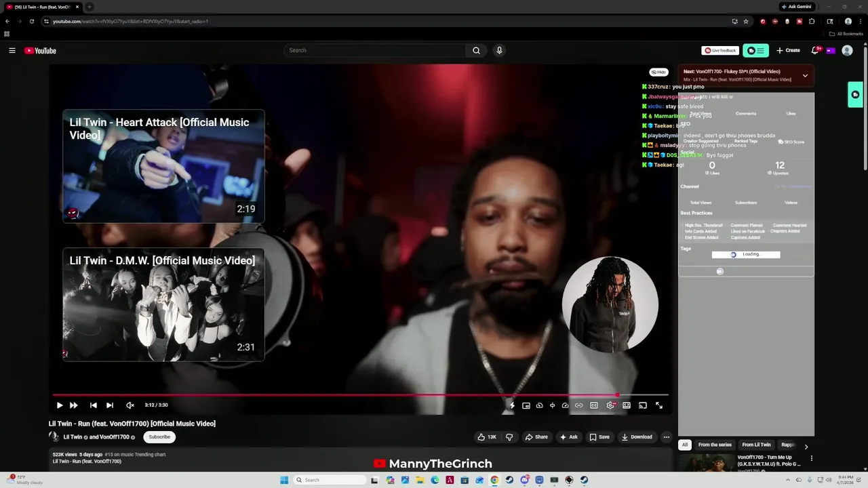868x488 pixels.
Task: Click the fast-forward double arrow button
Action: [74, 405]
